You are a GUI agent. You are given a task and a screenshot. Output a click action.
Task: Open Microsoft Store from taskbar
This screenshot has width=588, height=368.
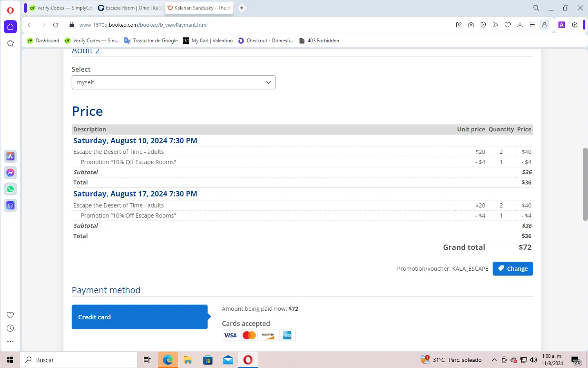pyautogui.click(x=208, y=360)
